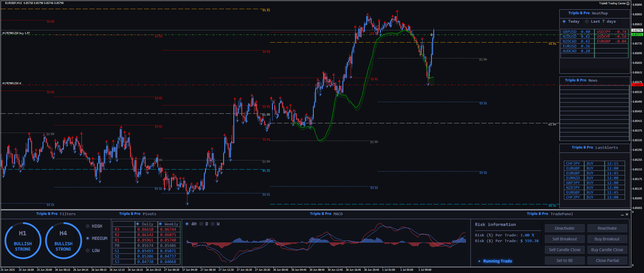Click the smiley face Expert Advisor icon
644x273 pixels.
pyautogui.click(x=628, y=3)
